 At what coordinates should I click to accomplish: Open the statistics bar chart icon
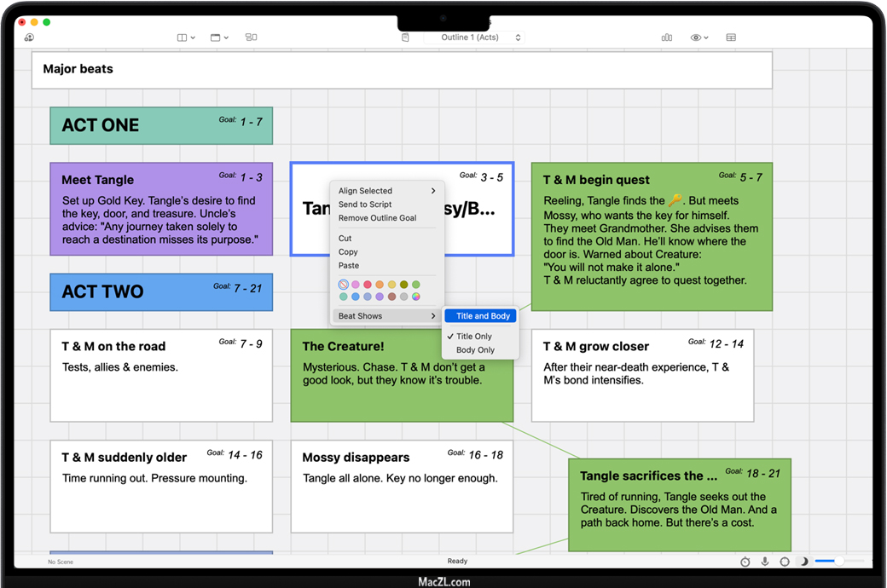[x=667, y=37]
